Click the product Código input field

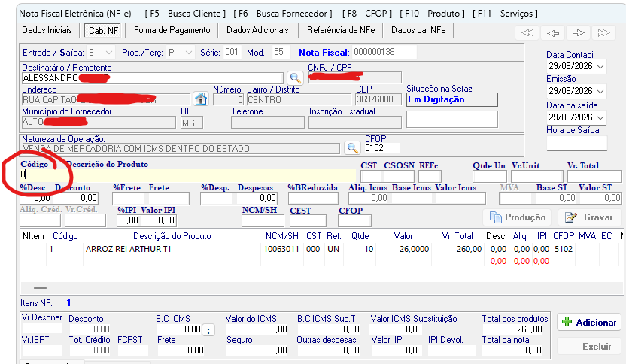(42, 174)
